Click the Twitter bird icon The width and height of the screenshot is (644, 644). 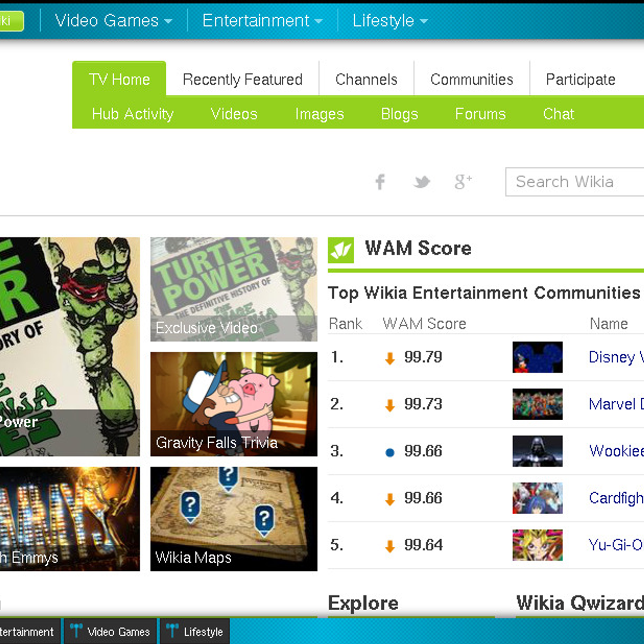(x=422, y=182)
